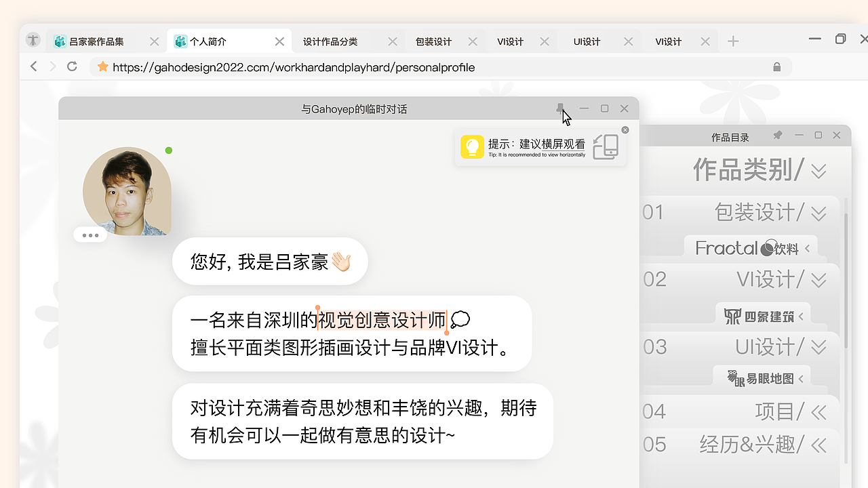Open the 易眼地图 item arrow
Image resolution: width=868 pixels, height=488 pixels.
tap(801, 379)
